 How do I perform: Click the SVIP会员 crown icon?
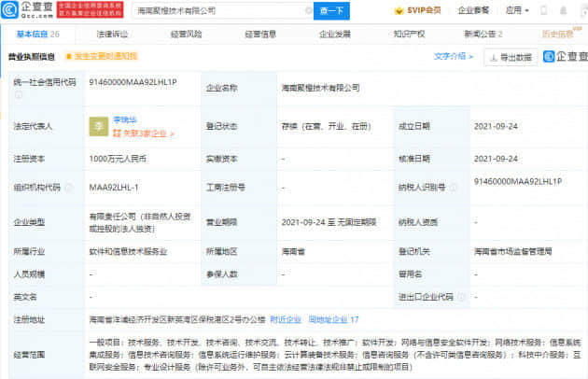click(399, 10)
